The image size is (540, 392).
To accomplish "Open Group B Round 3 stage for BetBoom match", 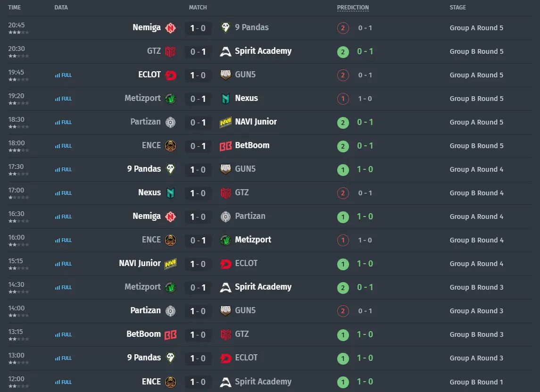I will click(x=476, y=334).
